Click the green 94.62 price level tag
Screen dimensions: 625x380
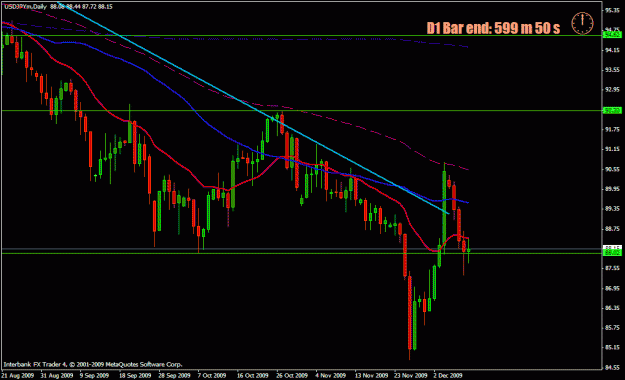[x=612, y=35]
